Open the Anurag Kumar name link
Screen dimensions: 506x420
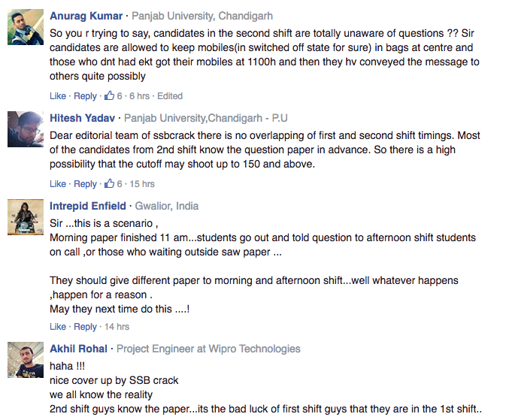tap(86, 16)
